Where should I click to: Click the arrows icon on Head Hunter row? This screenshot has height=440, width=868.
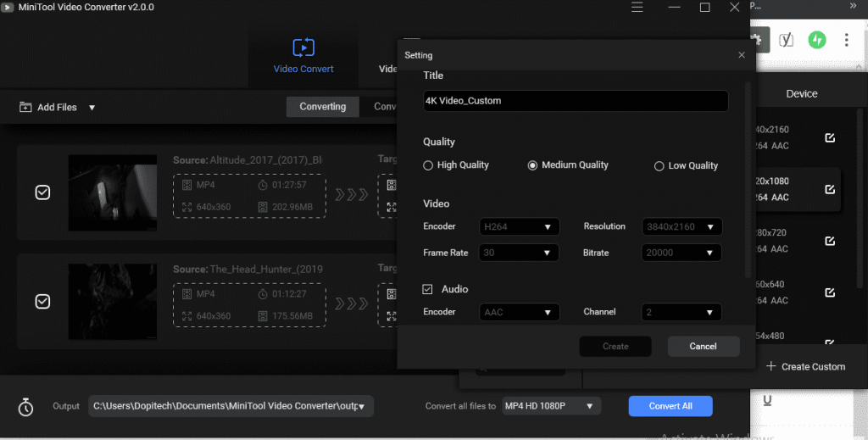tap(352, 304)
